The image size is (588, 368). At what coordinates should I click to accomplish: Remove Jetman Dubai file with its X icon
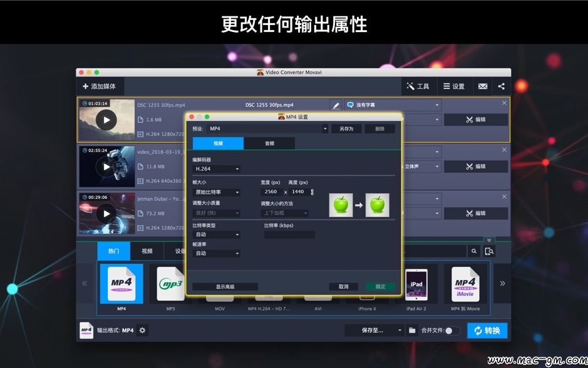click(x=504, y=196)
